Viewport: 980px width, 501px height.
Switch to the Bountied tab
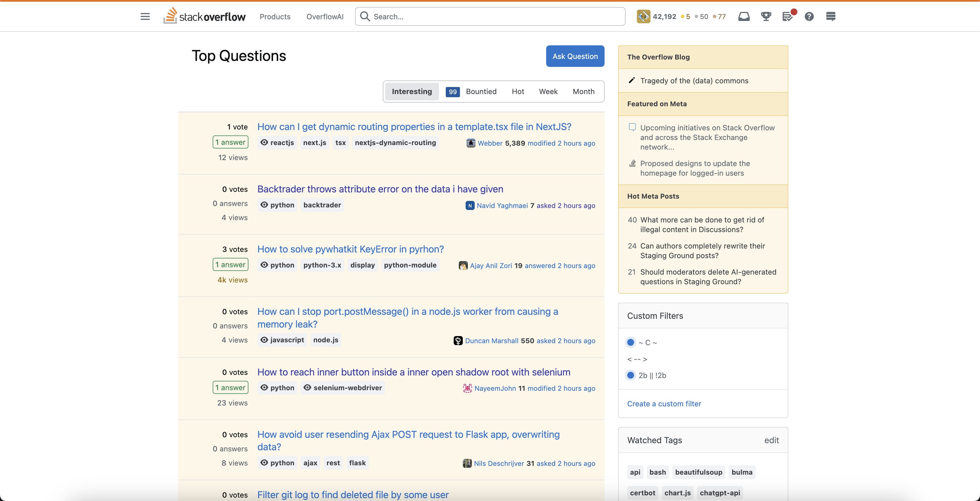[x=481, y=91]
